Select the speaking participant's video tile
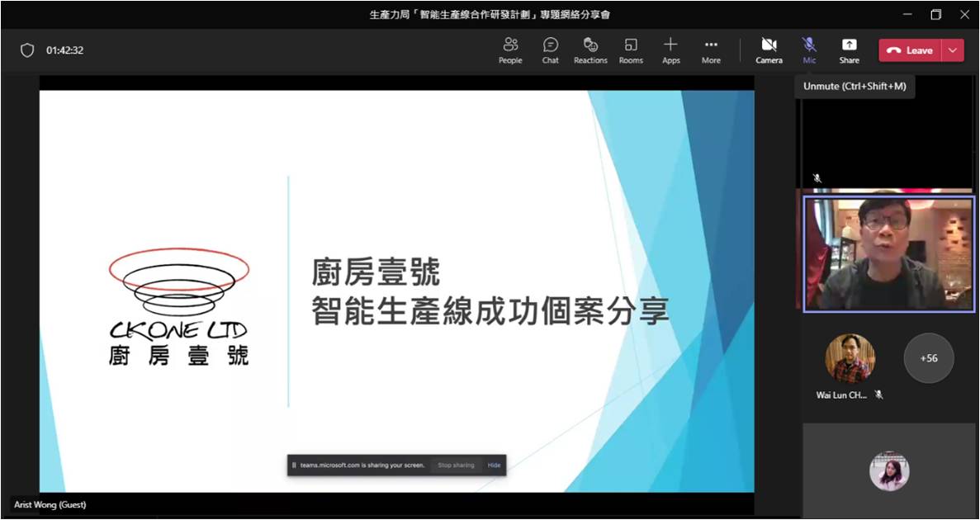The image size is (980, 520). click(888, 253)
